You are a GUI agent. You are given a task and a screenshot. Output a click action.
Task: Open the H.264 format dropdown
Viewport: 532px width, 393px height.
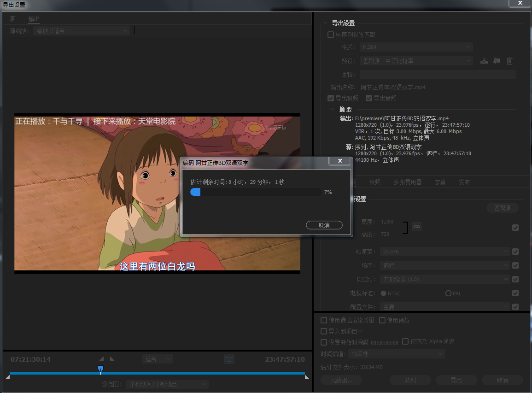click(x=416, y=47)
